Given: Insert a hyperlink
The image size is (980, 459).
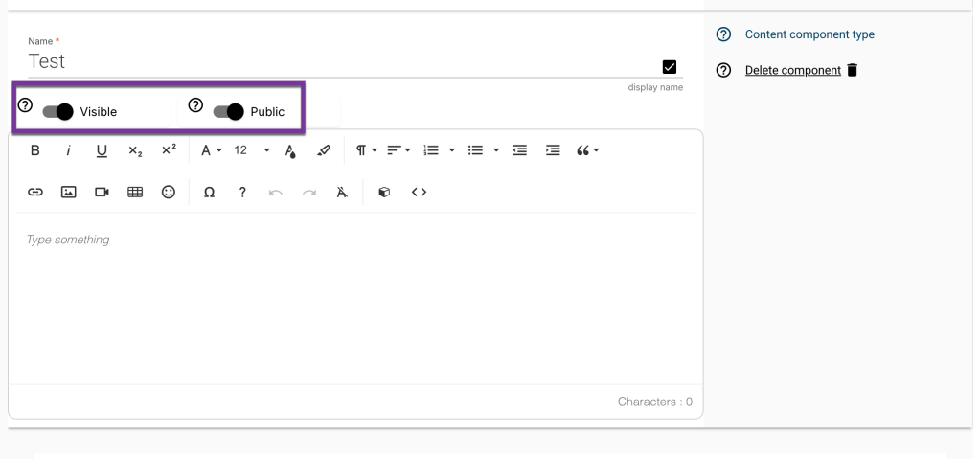Looking at the screenshot, I should [35, 192].
